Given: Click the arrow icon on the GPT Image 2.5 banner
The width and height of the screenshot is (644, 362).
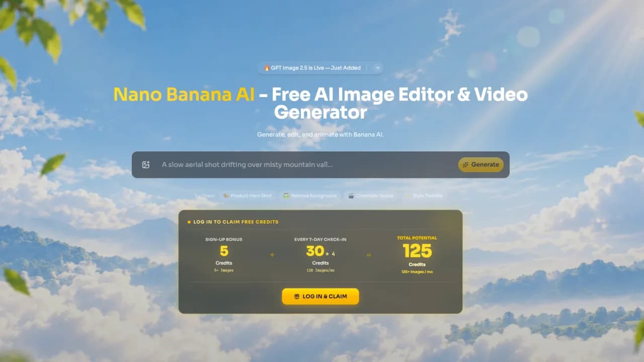Looking at the screenshot, I should (x=378, y=68).
